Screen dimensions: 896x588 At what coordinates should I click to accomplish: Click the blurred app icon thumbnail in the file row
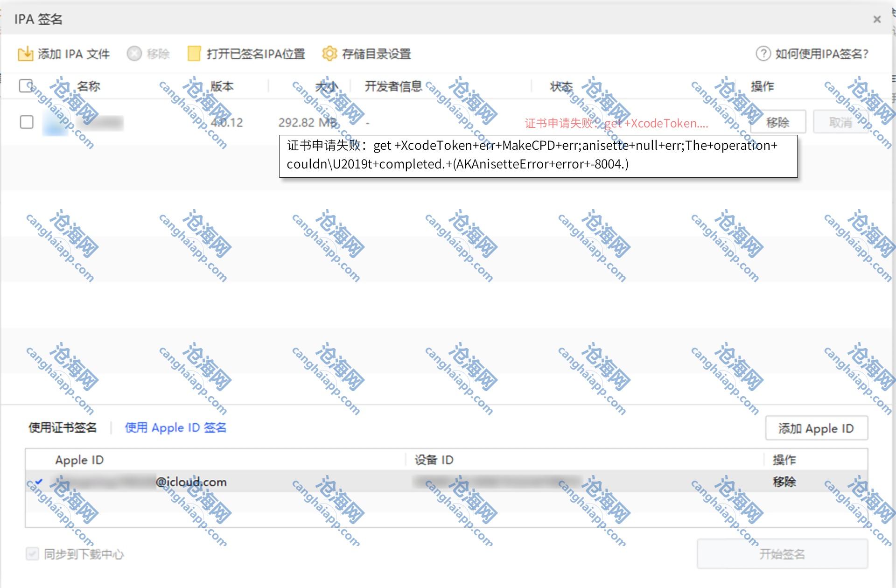pos(55,123)
